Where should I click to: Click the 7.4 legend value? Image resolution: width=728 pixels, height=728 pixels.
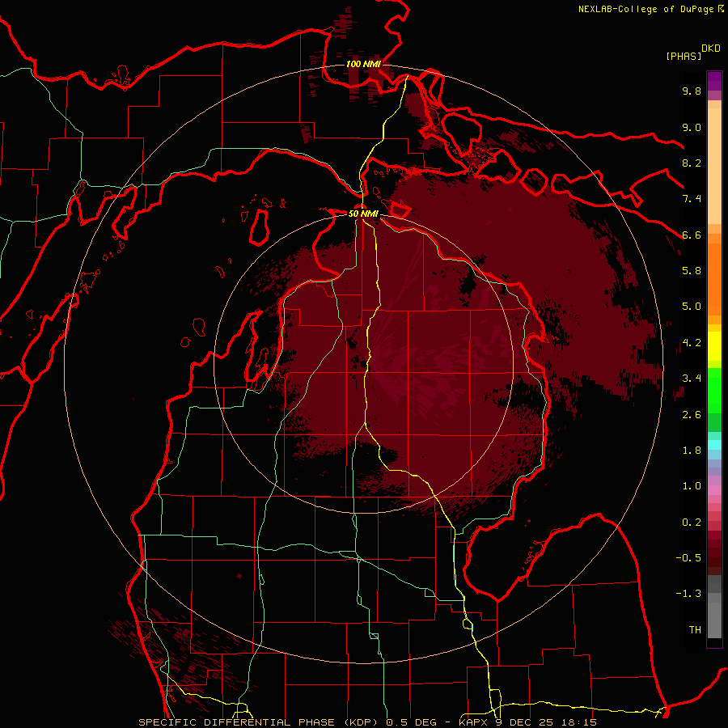pyautogui.click(x=692, y=199)
